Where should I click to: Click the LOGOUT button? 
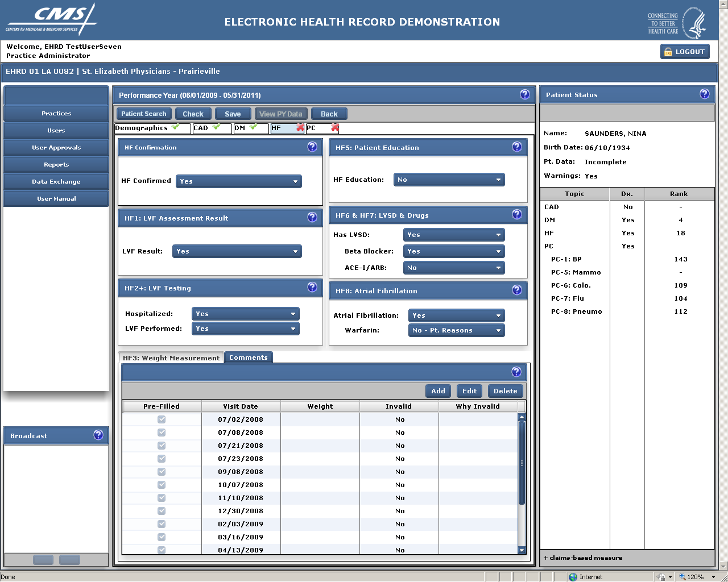(685, 52)
